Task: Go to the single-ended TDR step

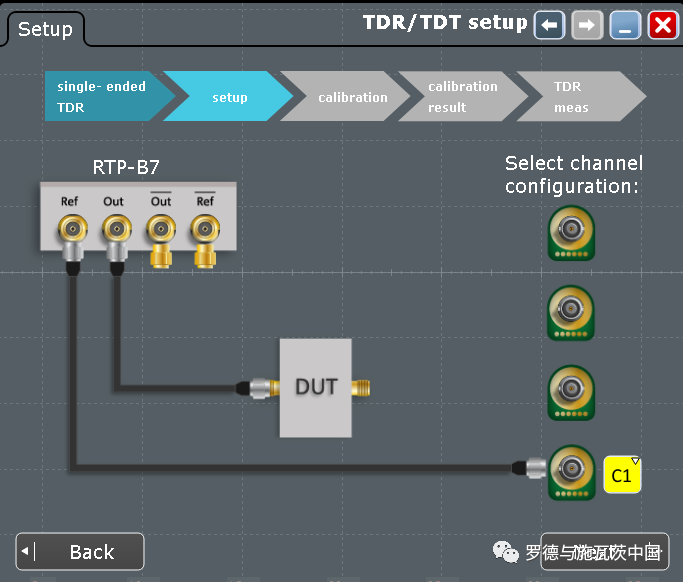Action: pos(102,97)
